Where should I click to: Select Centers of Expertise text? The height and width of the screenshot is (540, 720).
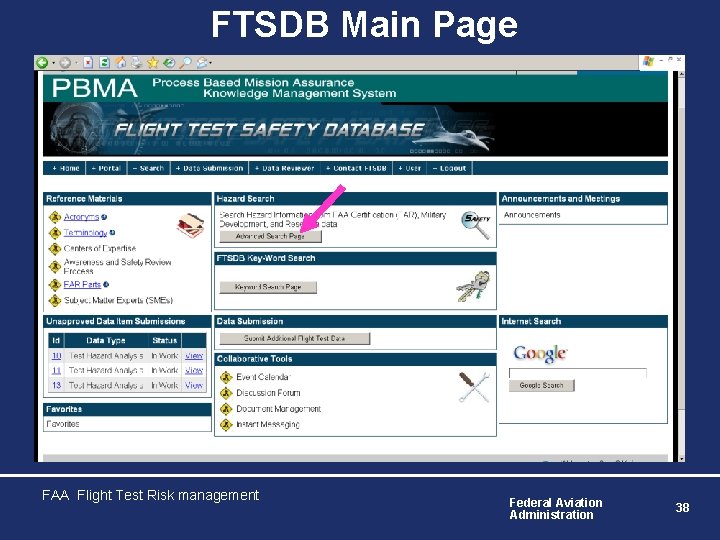click(100, 248)
